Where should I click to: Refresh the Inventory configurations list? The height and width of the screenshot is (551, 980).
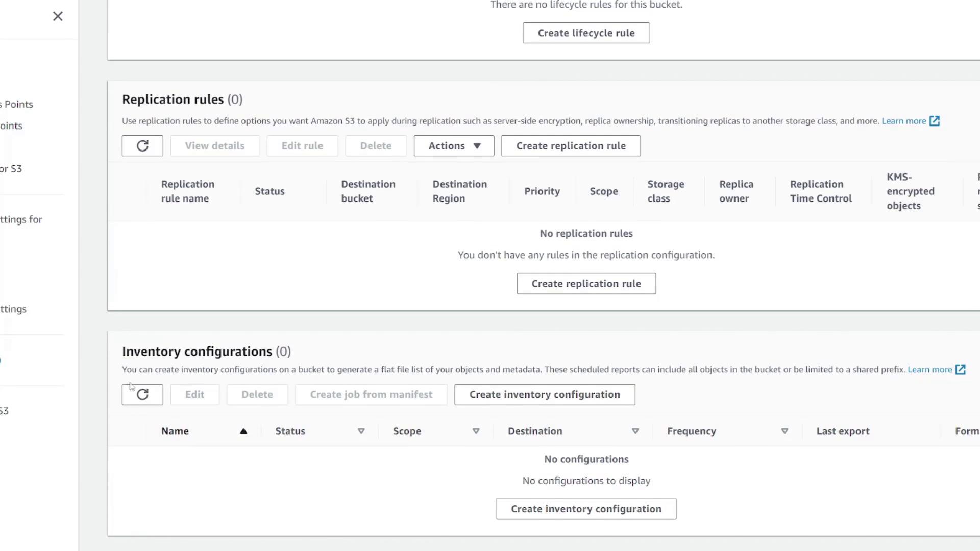point(142,394)
